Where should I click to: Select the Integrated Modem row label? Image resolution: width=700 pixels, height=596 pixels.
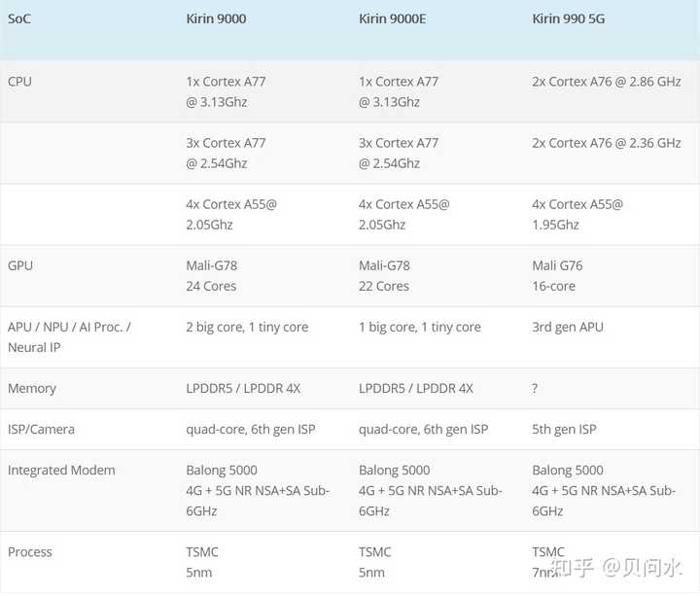point(61,470)
